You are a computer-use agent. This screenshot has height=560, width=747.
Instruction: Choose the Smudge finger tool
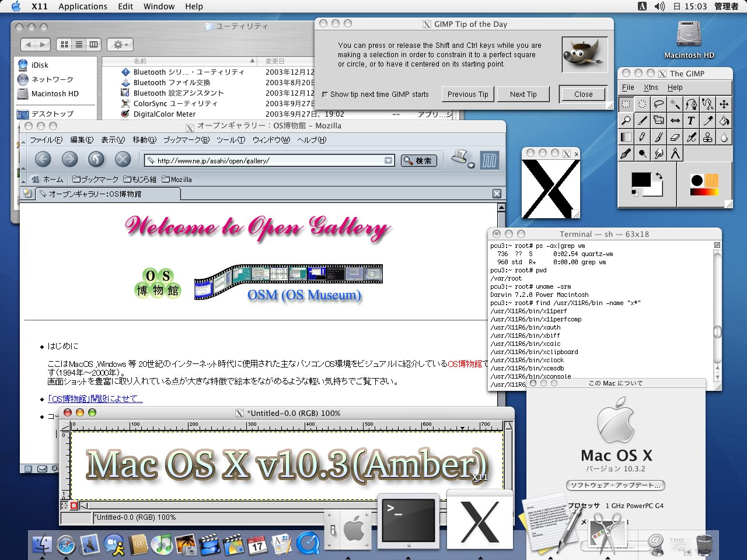click(658, 153)
